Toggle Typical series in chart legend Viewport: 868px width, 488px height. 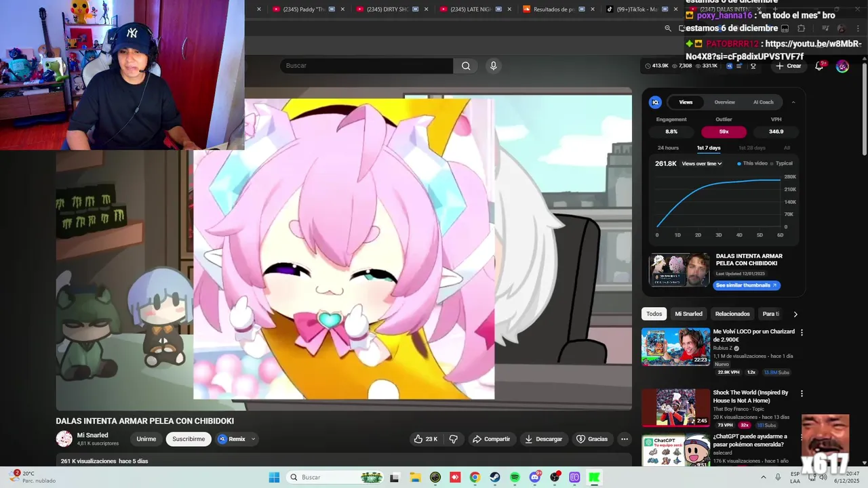click(781, 163)
